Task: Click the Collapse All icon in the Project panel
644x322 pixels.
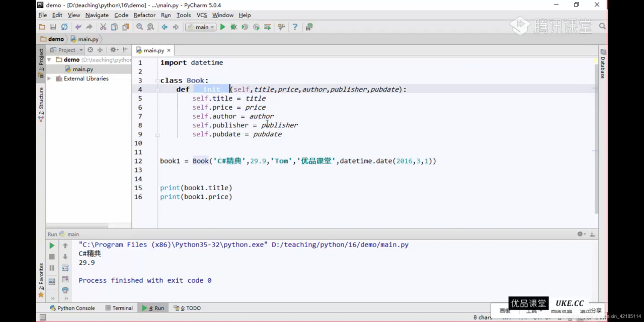Action: coord(100,50)
